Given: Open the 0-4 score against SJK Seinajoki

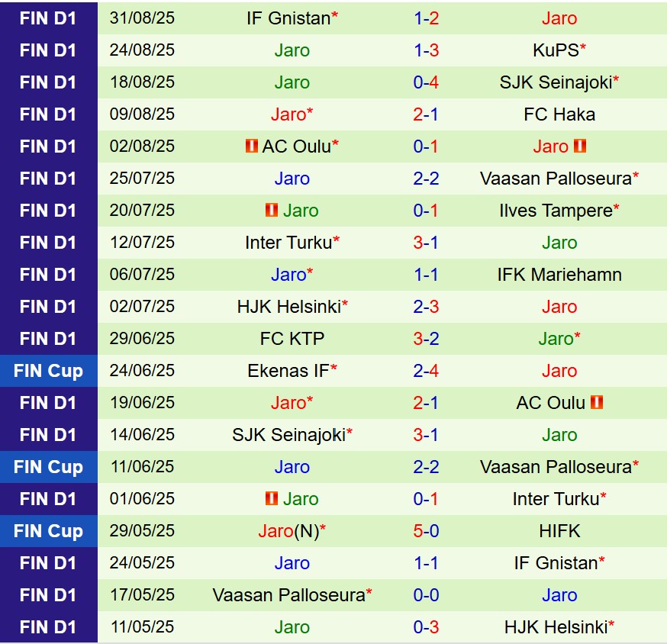Looking at the screenshot, I should coord(426,82).
